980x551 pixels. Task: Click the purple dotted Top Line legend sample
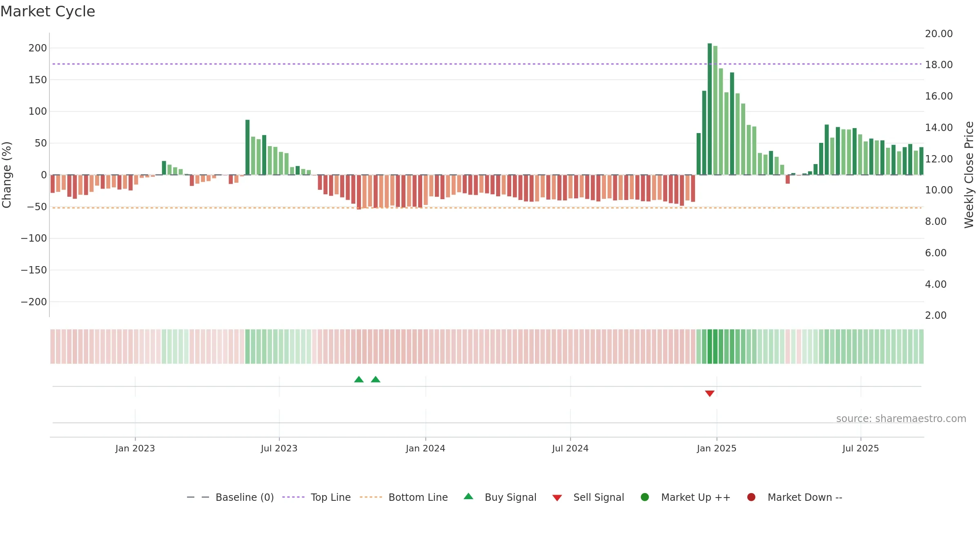[293, 497]
